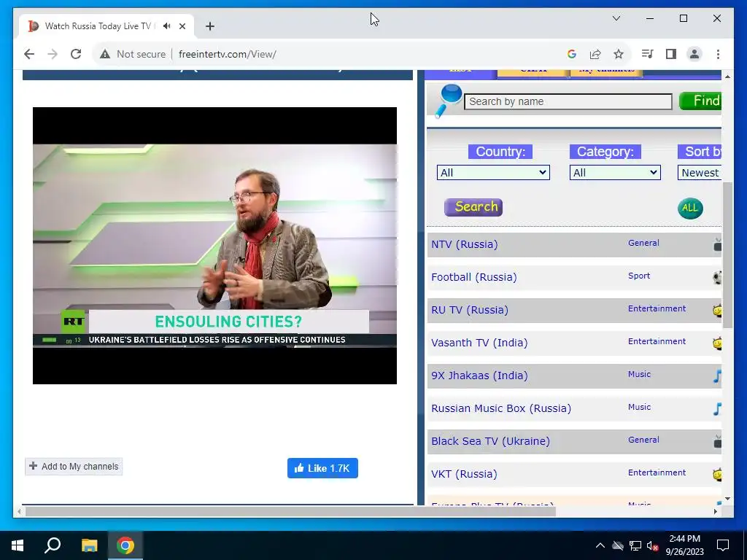Open Football (Russia) channel
747x560 pixels.
[474, 277]
